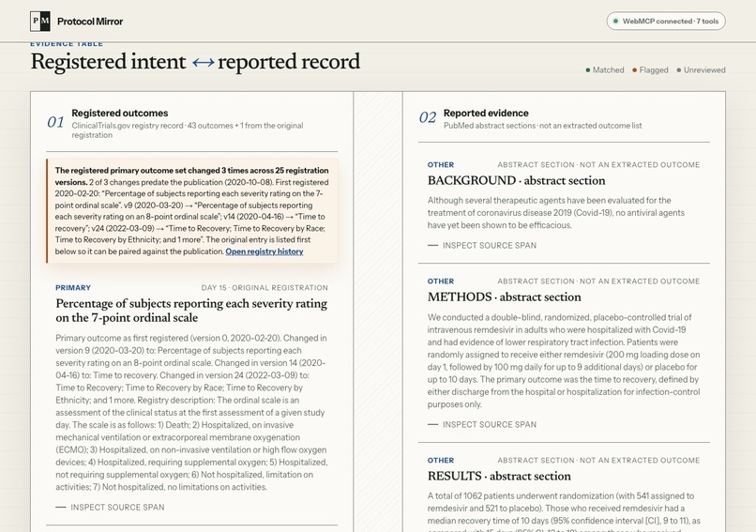
Task: Click the 02 section number
Action: coord(428,117)
